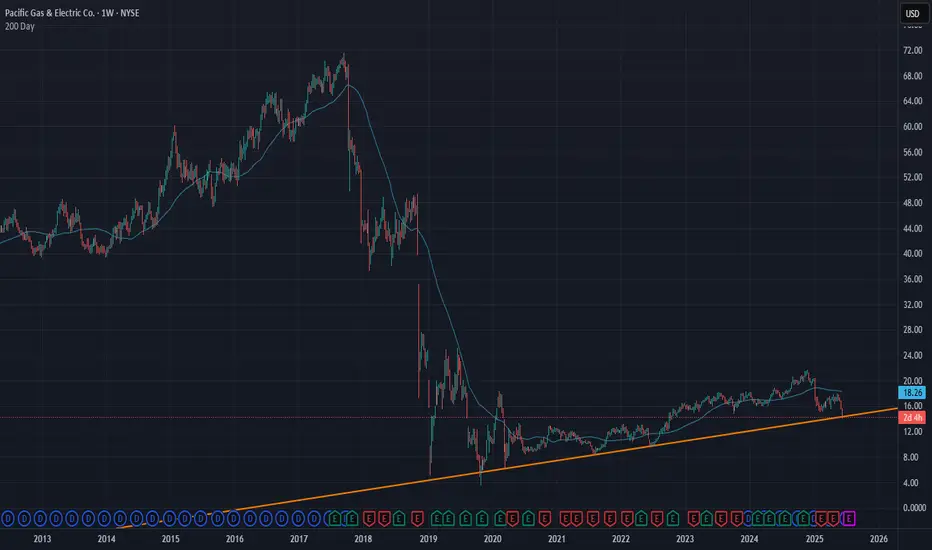Click the 8.00 price axis label

click(911, 457)
